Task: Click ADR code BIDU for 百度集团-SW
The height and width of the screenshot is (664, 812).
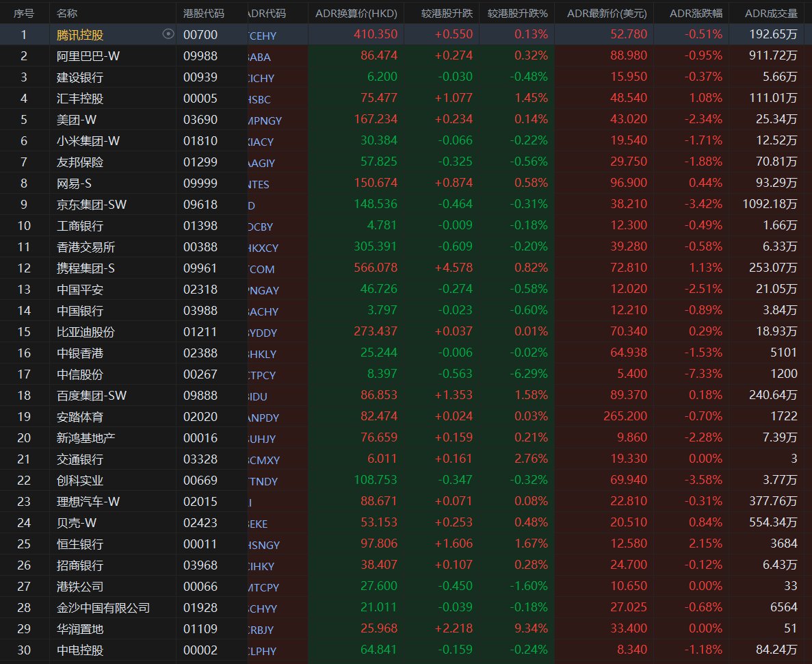Action: coord(260,396)
